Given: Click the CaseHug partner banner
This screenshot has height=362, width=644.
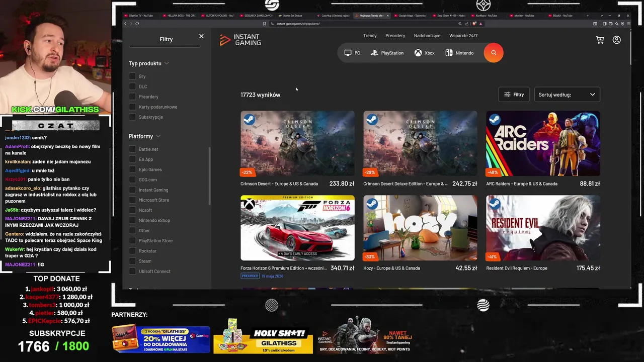Looking at the screenshot, I should tap(161, 339).
